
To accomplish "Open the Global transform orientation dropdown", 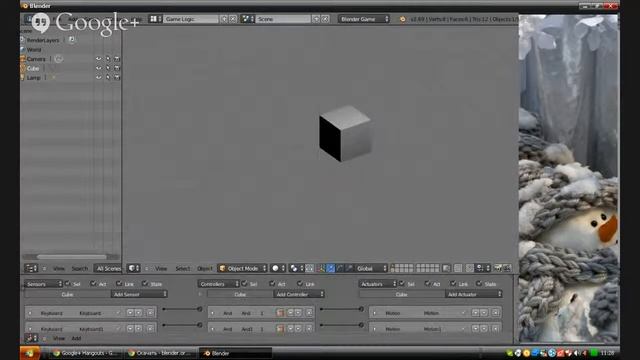I will click(x=371, y=268).
